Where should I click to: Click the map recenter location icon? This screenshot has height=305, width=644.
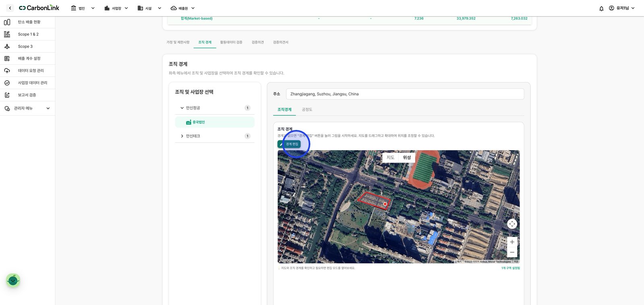(512, 224)
